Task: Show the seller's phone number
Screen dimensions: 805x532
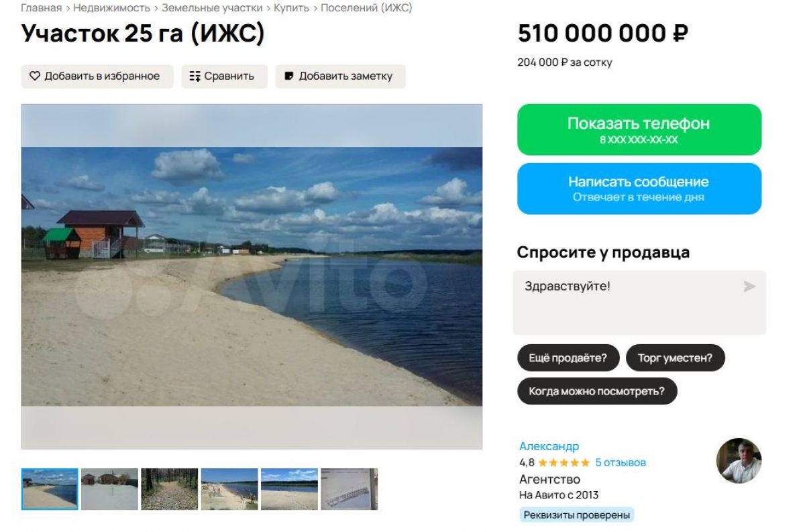Action: click(639, 129)
